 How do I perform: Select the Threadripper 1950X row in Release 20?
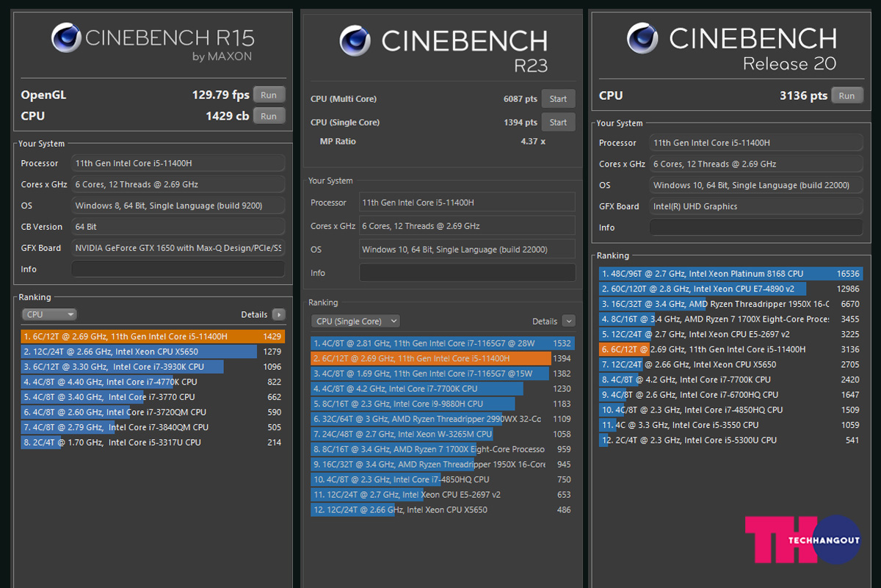[731, 304]
